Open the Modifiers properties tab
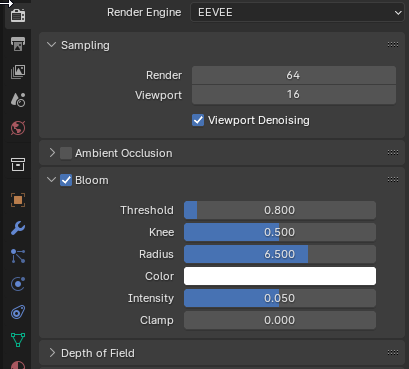Viewport: 409px width, 369px height. 18,228
